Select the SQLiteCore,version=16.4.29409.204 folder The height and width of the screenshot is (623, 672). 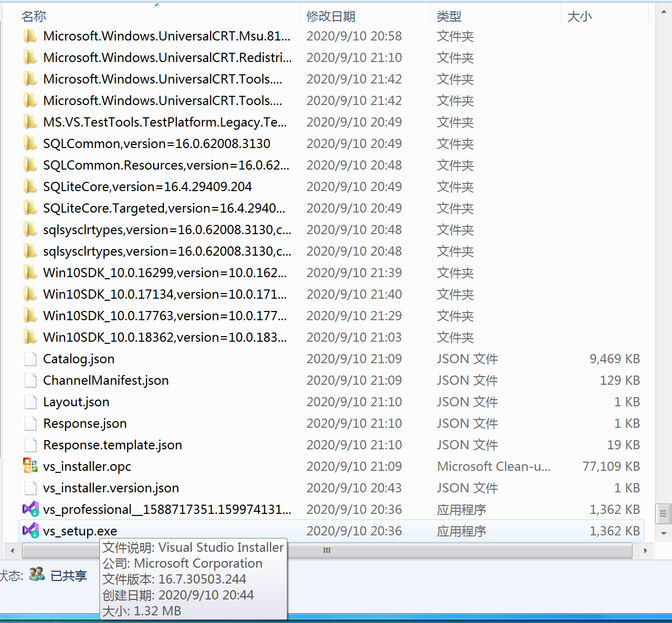click(x=147, y=186)
